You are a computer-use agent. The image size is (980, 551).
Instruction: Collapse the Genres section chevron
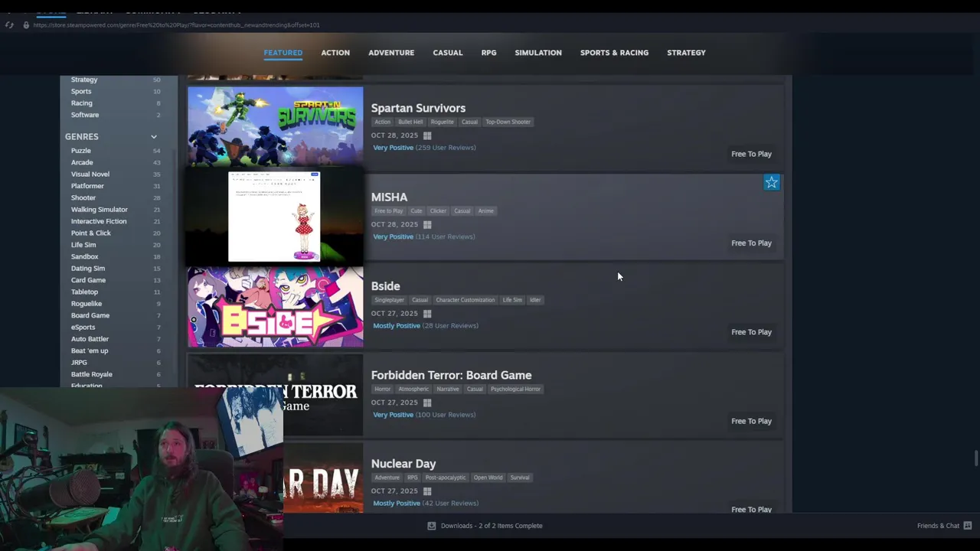pyautogui.click(x=153, y=137)
